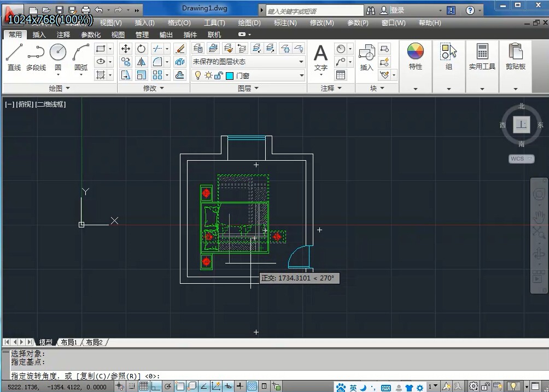Screen dimensions: 549x392
Task: Click the Trim tool icon
Action: [x=158, y=49]
